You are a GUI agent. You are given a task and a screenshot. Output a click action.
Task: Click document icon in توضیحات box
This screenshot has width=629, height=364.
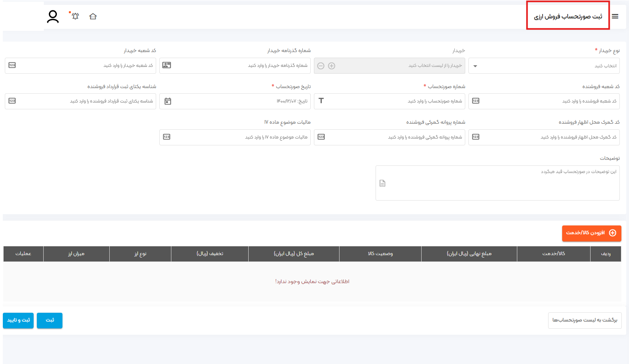tap(382, 183)
